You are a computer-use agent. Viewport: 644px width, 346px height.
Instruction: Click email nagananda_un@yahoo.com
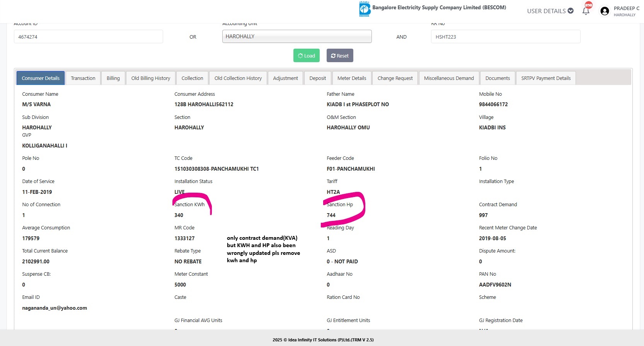tap(55, 308)
